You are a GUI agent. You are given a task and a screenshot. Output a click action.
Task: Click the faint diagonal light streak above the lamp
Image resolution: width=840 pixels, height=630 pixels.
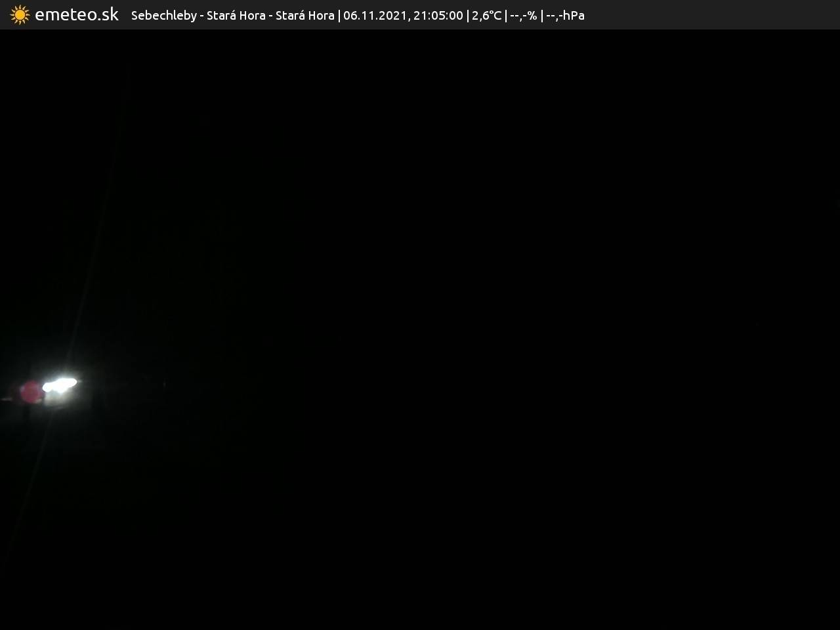[98, 230]
